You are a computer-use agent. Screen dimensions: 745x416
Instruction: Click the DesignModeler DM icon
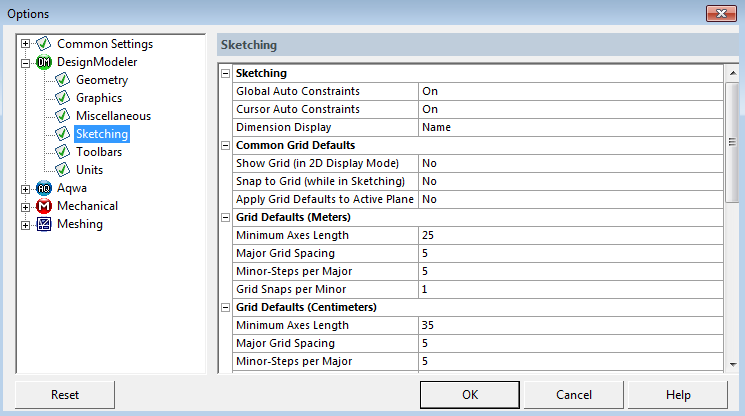44,62
